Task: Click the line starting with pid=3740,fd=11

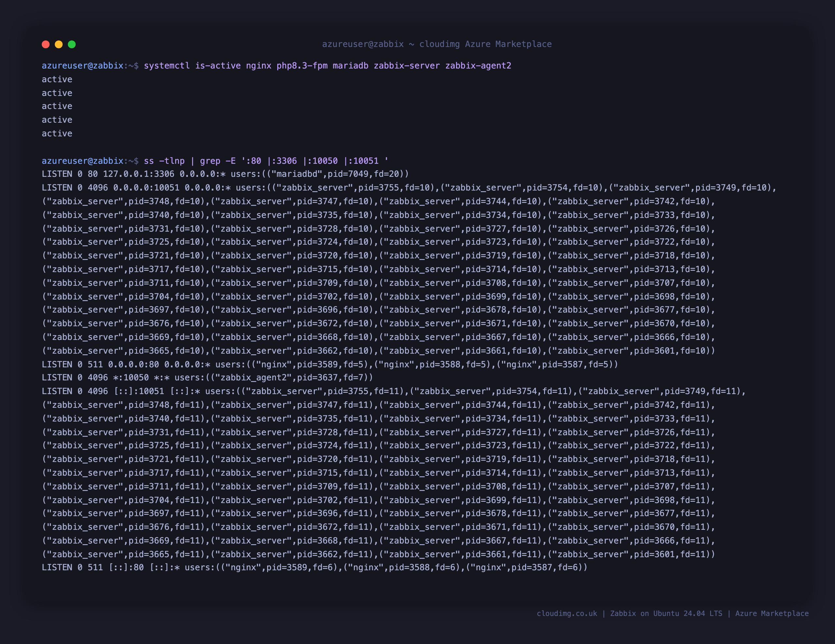Action: (378, 418)
